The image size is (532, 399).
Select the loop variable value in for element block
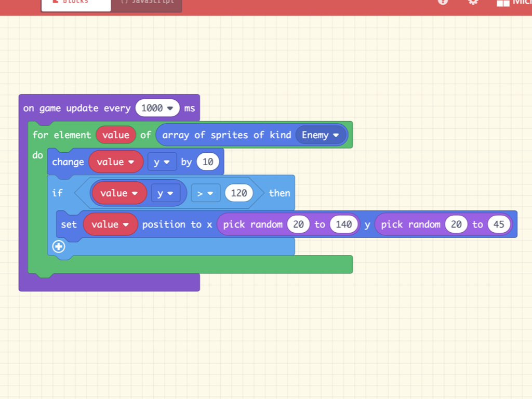pos(116,135)
